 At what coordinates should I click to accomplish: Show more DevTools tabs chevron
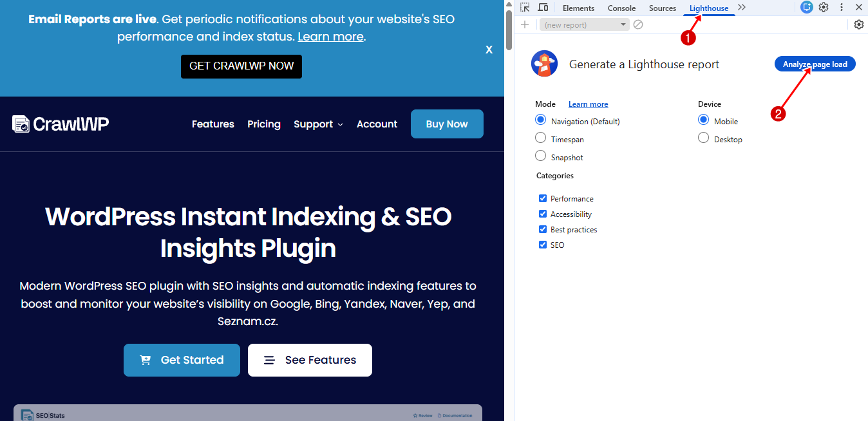pyautogui.click(x=742, y=8)
